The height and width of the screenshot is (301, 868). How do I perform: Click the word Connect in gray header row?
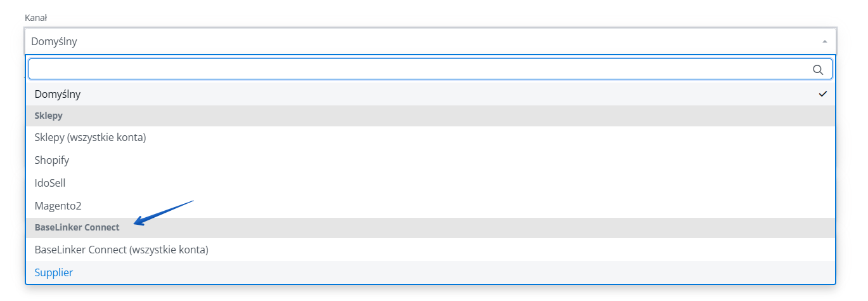(x=101, y=227)
